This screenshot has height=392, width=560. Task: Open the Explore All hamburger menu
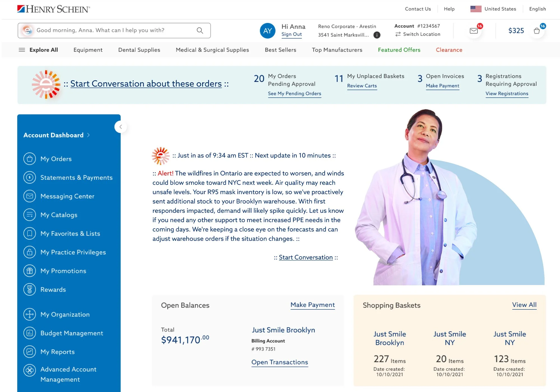22,50
